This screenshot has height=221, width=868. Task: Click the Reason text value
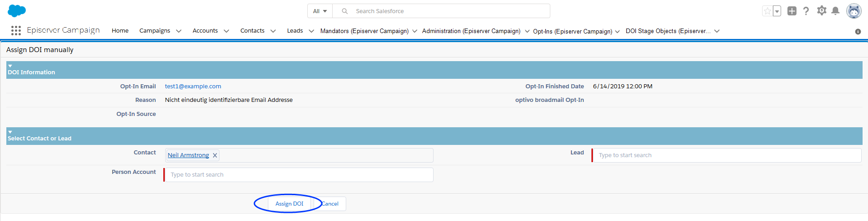pyautogui.click(x=229, y=100)
